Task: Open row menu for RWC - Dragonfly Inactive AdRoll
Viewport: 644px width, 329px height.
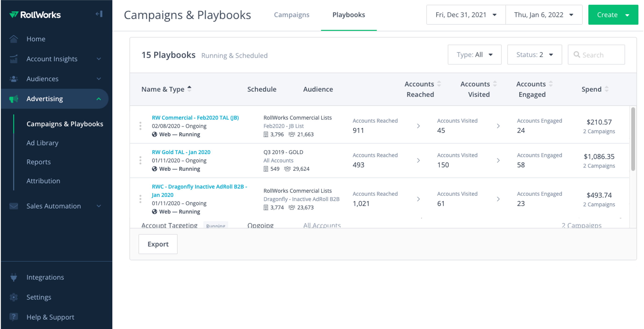Action: [x=140, y=199]
